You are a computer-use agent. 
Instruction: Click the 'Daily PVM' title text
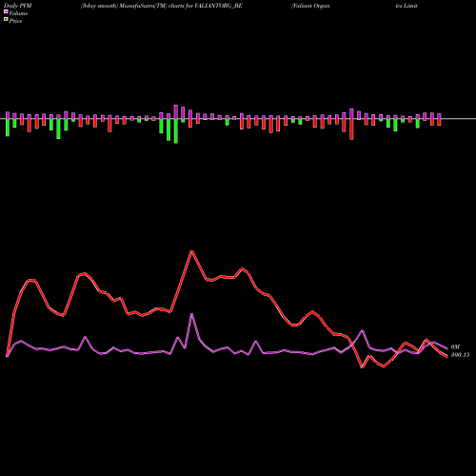(18, 6)
